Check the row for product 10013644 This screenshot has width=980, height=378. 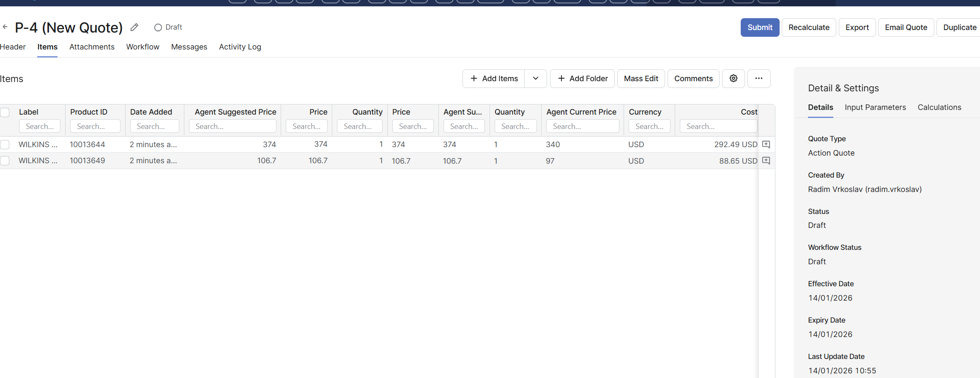[x=5, y=145]
